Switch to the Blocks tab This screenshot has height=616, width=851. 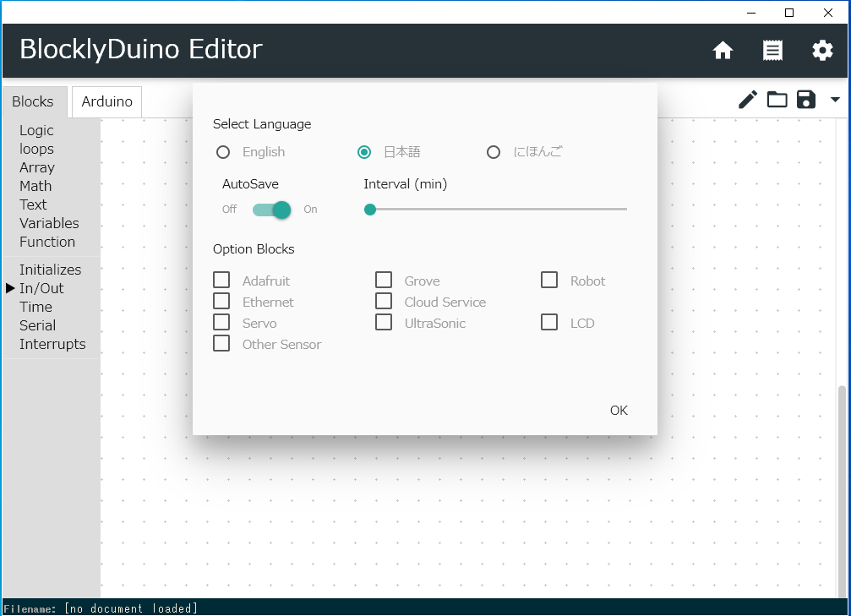coord(33,101)
